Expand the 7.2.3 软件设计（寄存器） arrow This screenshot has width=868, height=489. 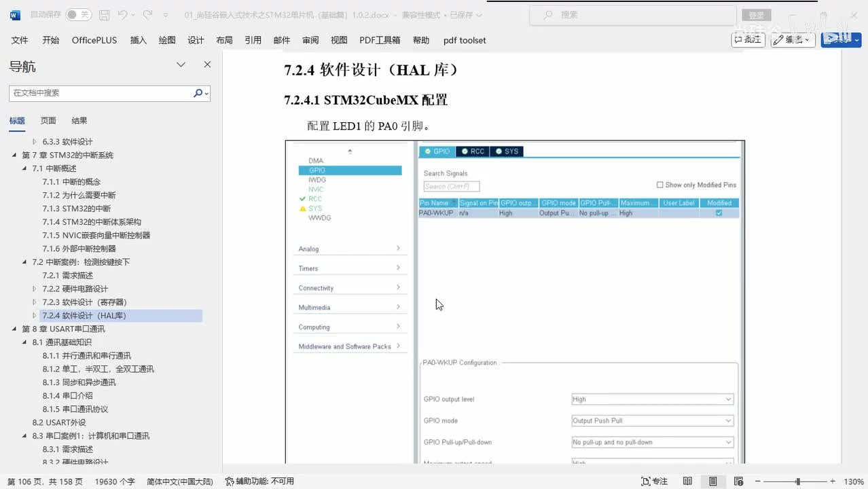35,302
